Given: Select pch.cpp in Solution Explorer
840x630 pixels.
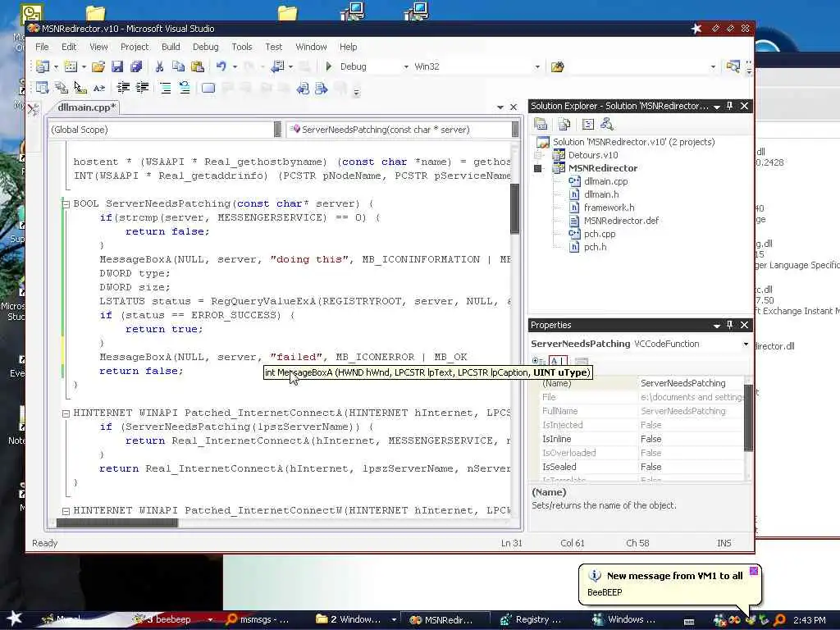Looking at the screenshot, I should [x=600, y=234].
